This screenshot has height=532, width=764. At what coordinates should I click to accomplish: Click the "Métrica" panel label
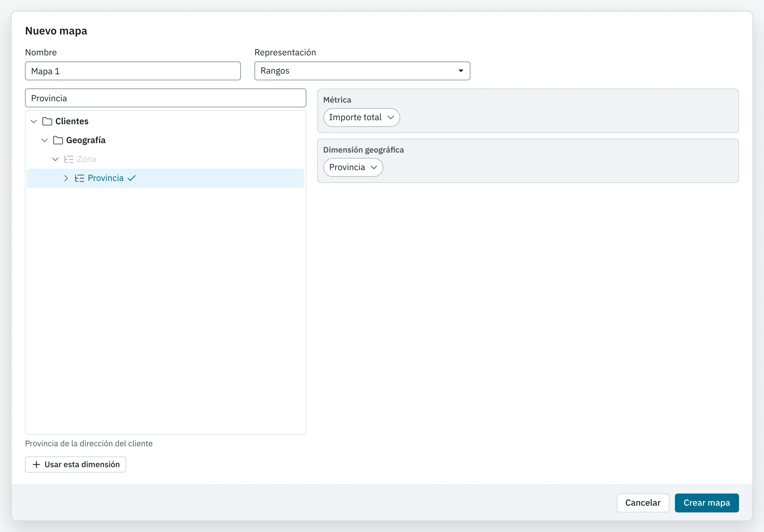pos(337,100)
